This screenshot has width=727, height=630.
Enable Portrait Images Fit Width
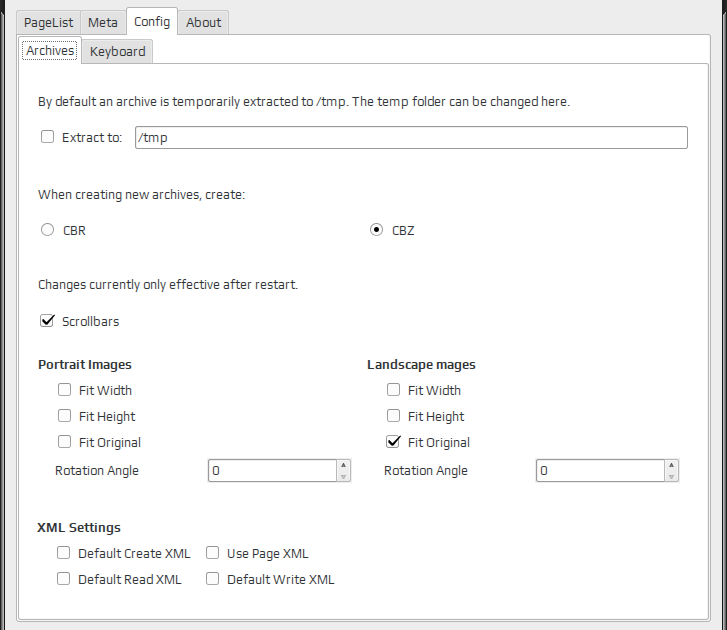(x=64, y=390)
